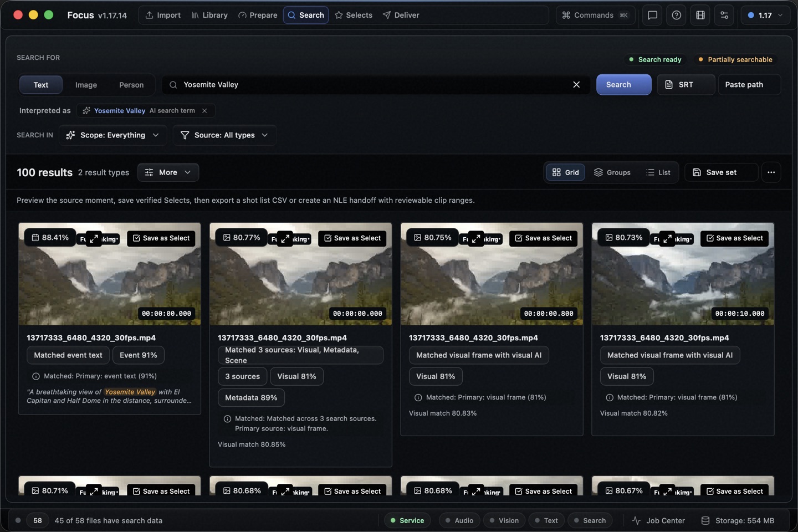Open the Deliver tab

point(401,15)
